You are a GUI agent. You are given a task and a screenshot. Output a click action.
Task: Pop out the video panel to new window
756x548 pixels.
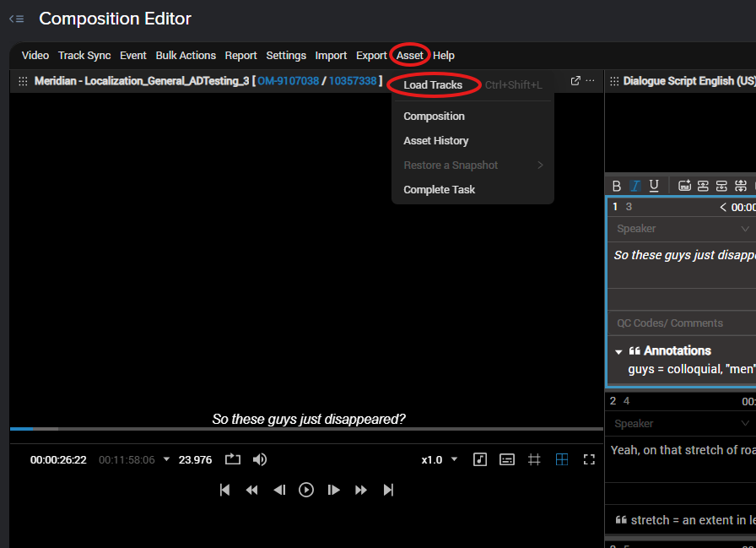click(x=575, y=80)
